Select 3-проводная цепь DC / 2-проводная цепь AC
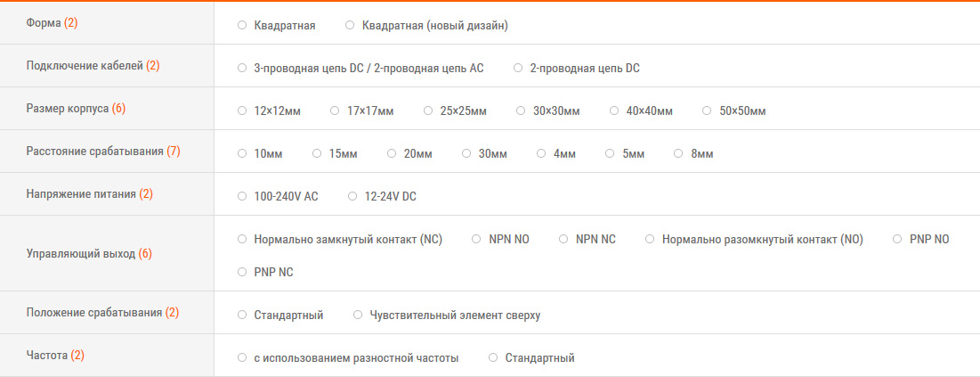This screenshot has width=980, height=377. click(242, 68)
